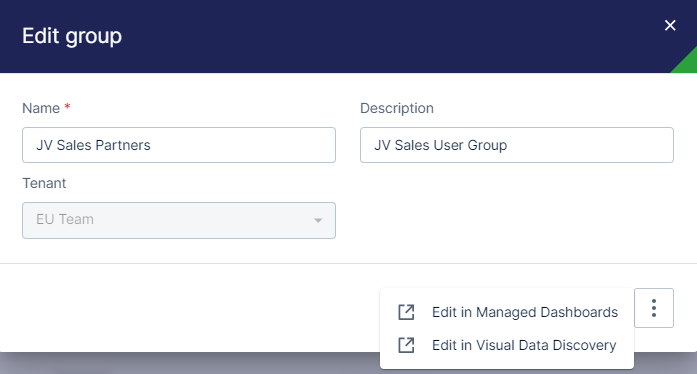Viewport: 697px width, 374px height.
Task: Open the three-dot more options menu
Action: tap(654, 308)
